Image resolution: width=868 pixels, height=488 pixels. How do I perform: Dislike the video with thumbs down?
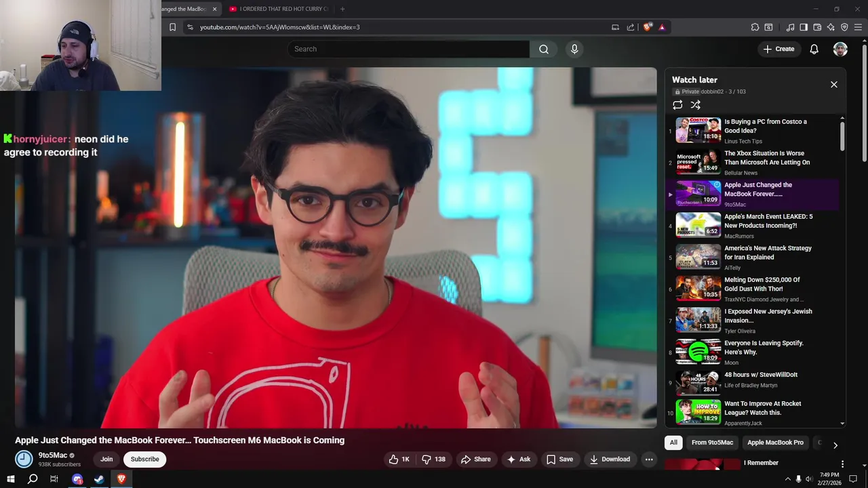[434, 460]
